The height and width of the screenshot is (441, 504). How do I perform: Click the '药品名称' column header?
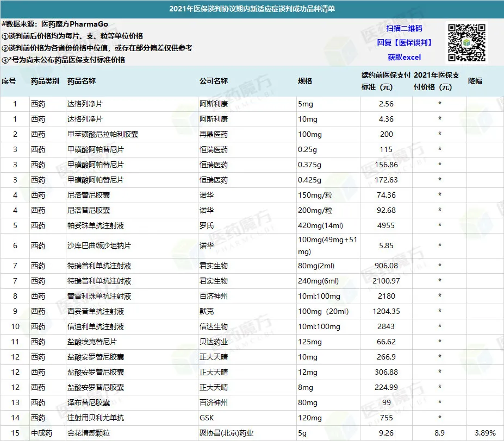pyautogui.click(x=82, y=81)
